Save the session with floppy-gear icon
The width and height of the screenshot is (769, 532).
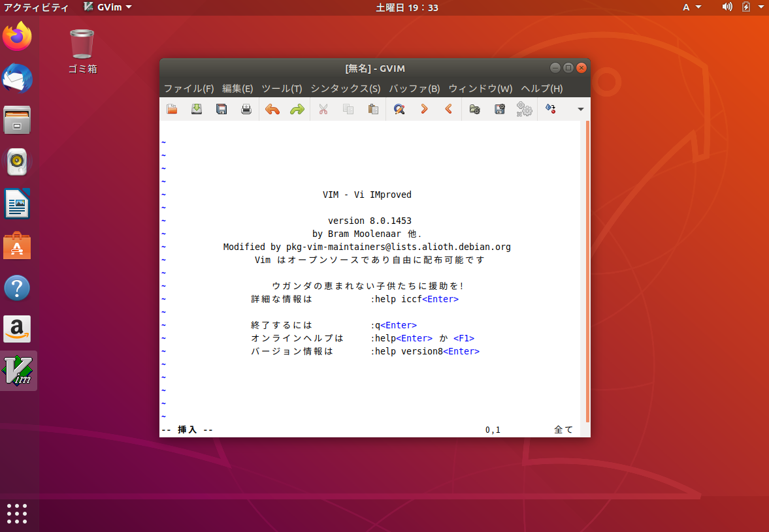click(499, 109)
